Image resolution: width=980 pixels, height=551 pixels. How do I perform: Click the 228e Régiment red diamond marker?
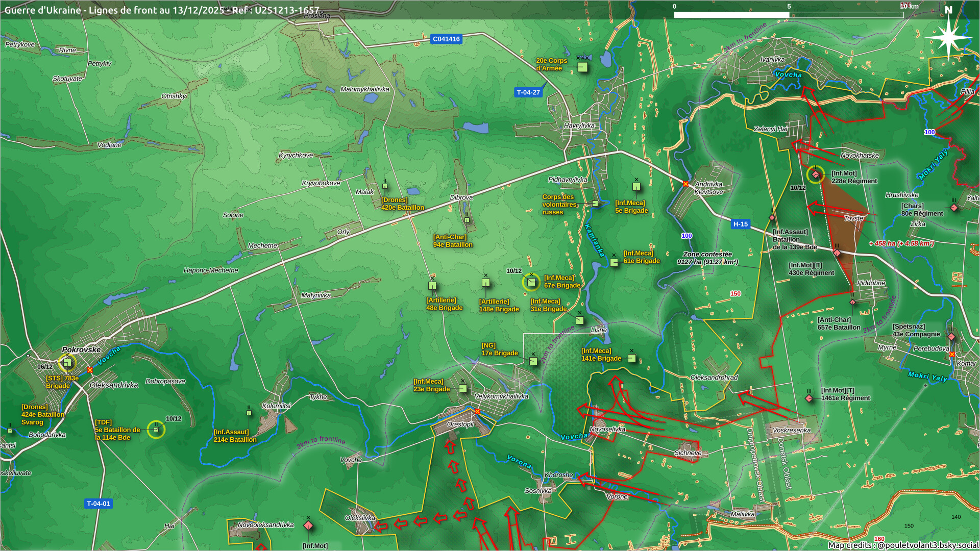click(815, 174)
